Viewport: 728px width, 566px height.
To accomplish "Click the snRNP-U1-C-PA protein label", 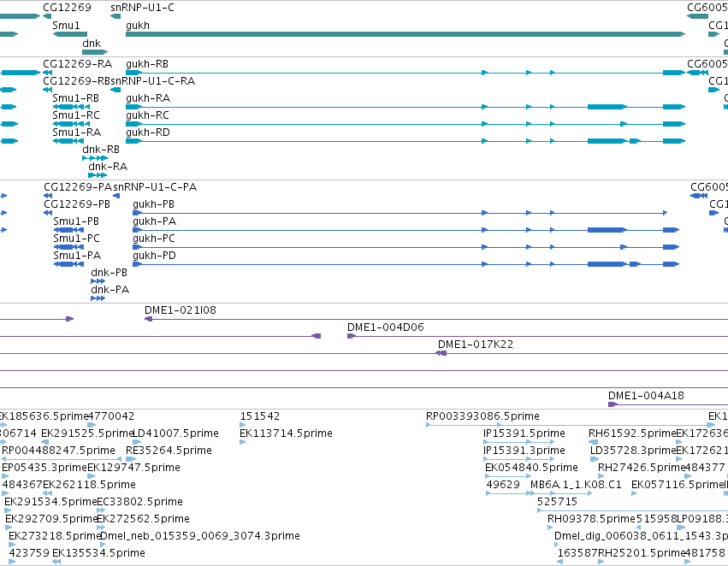I will 155,187.
